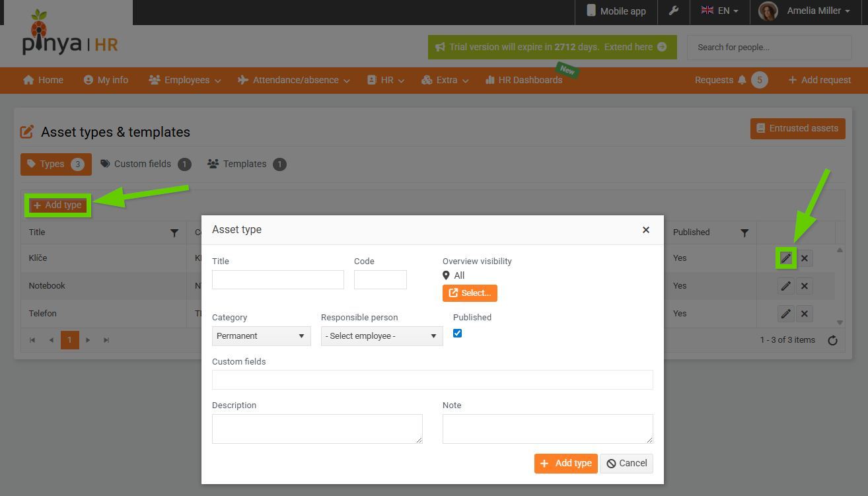Open HR Dashboards

(x=524, y=80)
